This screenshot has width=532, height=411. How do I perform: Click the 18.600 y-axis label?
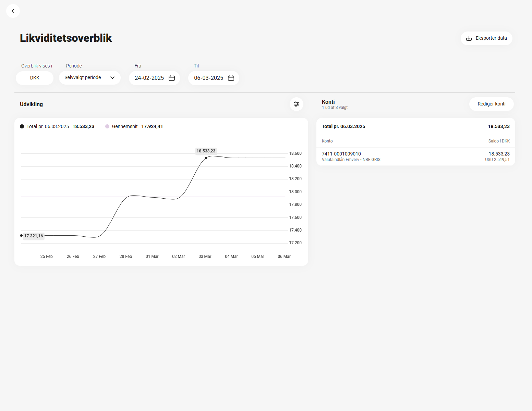pos(295,153)
